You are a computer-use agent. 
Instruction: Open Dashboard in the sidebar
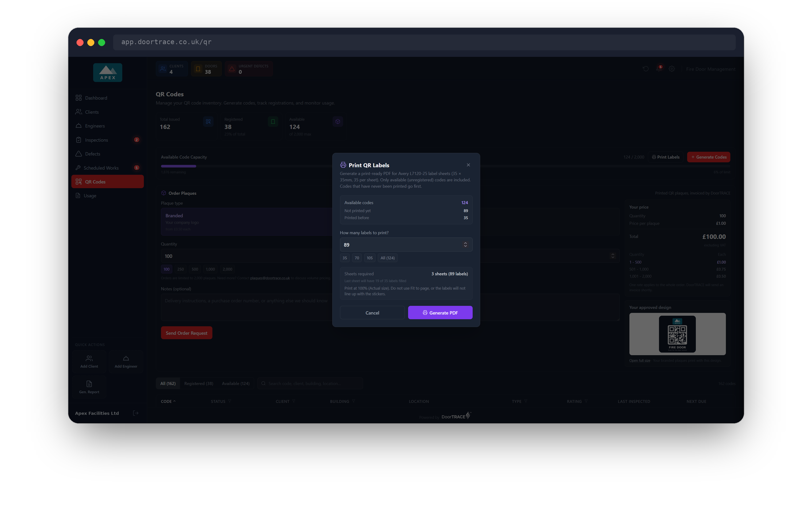click(107, 98)
